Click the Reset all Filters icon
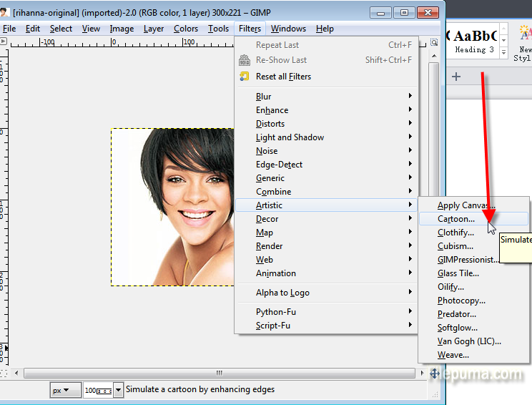 [x=245, y=77]
